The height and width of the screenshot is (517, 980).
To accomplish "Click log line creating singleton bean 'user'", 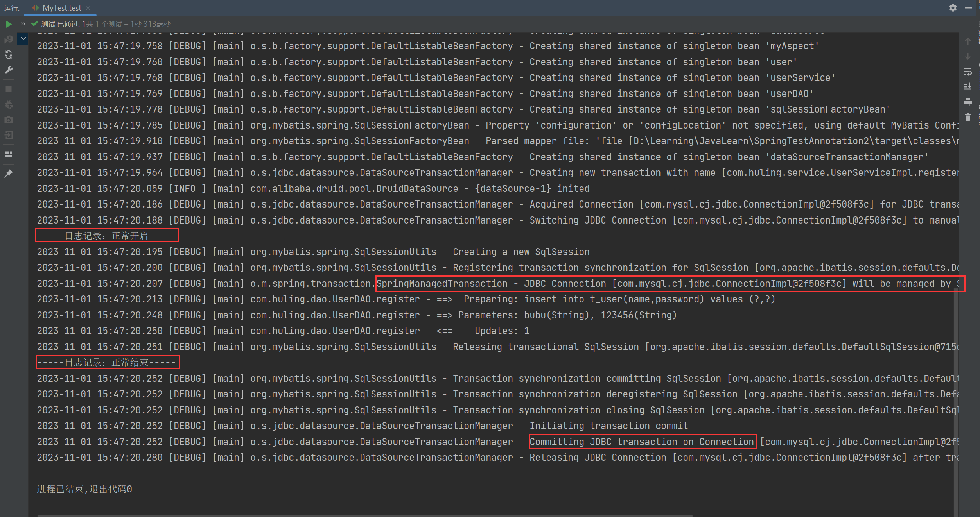I will tap(417, 62).
